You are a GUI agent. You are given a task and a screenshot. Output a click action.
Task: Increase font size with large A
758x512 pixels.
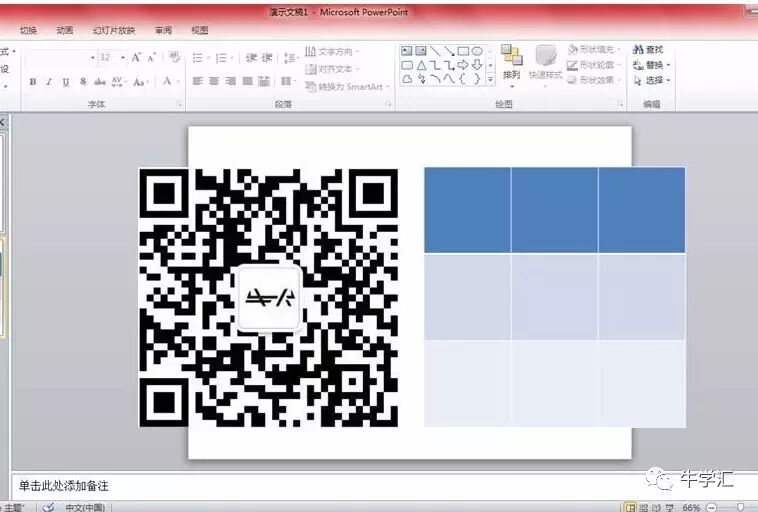coord(136,58)
